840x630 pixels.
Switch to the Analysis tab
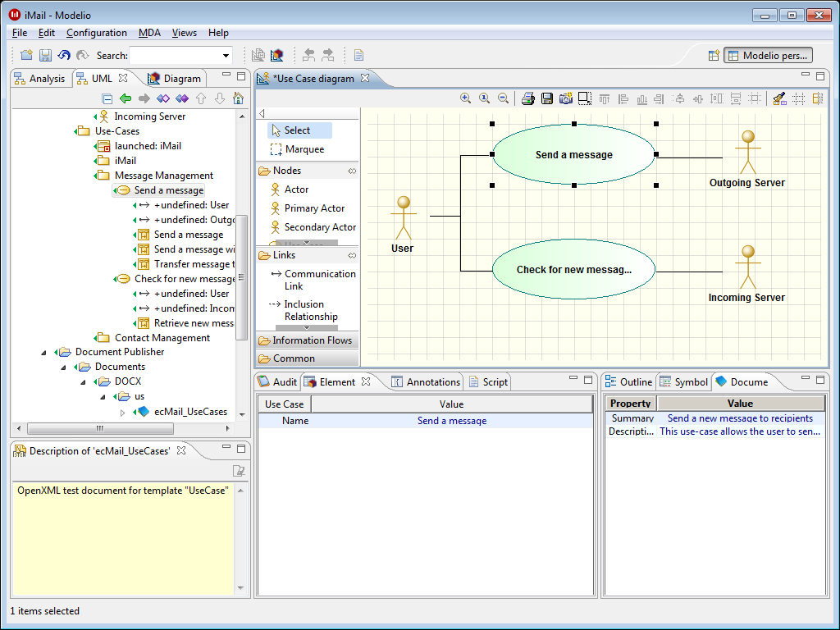(x=39, y=79)
